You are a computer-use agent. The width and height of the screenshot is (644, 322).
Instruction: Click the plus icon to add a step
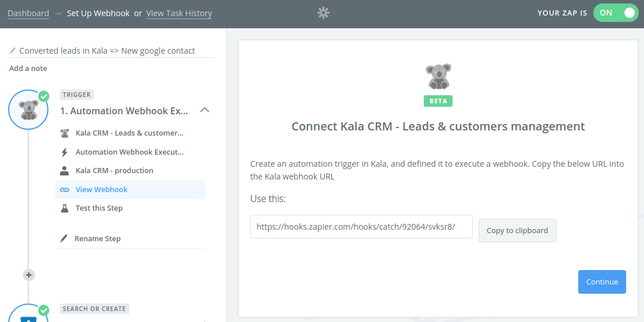pos(29,275)
